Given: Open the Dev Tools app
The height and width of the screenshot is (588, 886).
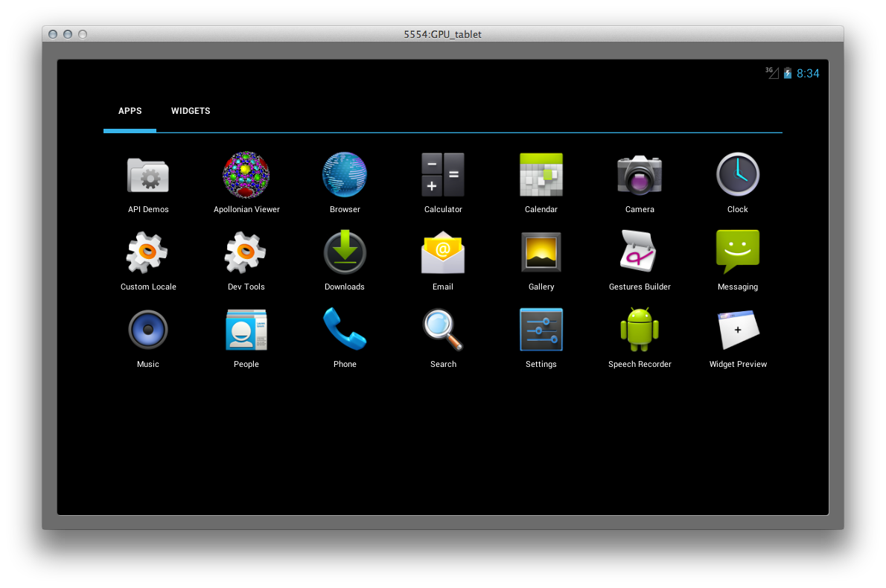Looking at the screenshot, I should (246, 253).
